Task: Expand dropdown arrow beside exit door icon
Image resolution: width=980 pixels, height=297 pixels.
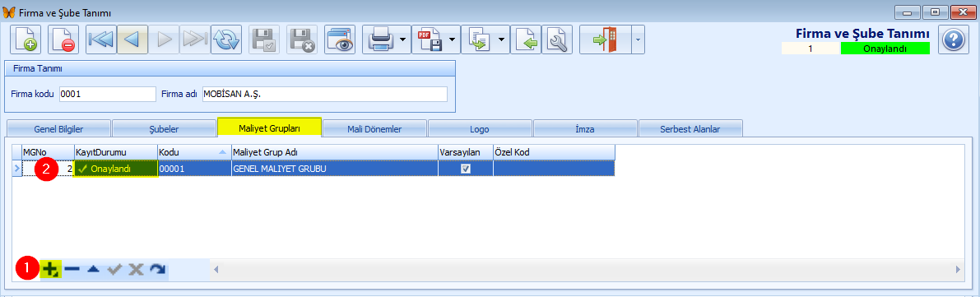Action: (x=638, y=39)
